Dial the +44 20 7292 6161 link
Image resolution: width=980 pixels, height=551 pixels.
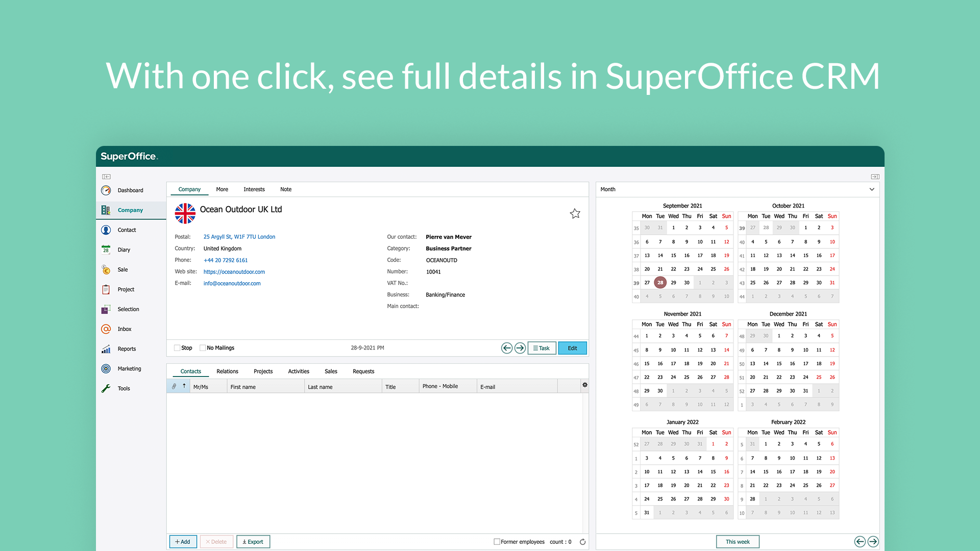226,260
